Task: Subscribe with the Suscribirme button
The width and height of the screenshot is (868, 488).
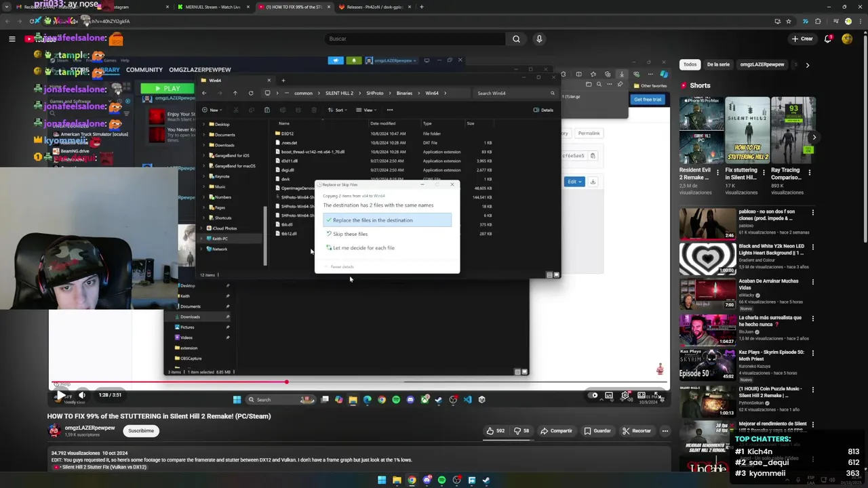Action: (141, 430)
